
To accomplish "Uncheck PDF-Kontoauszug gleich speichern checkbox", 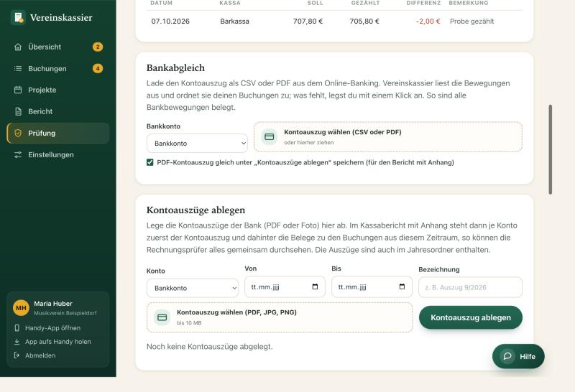I will click(150, 162).
